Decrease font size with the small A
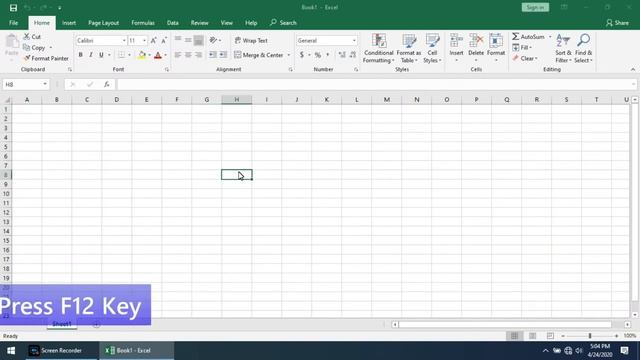Screen dimensions: 640x360 (x=164, y=40)
